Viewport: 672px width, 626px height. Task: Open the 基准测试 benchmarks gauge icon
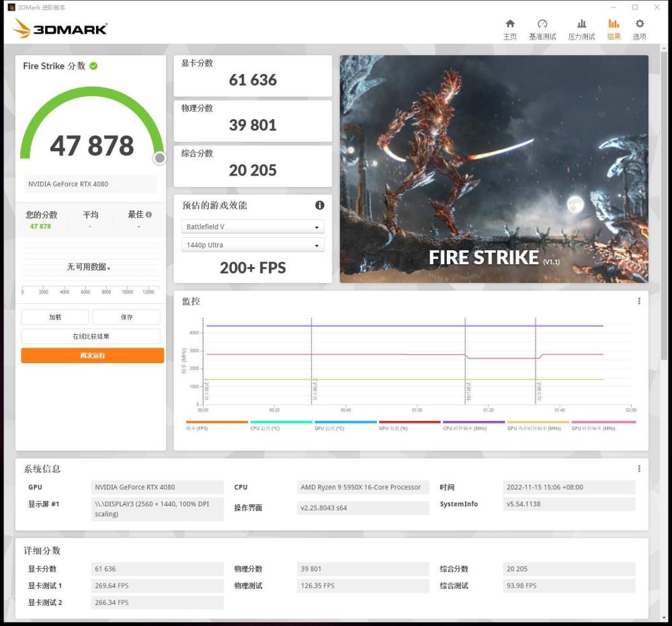point(542,24)
